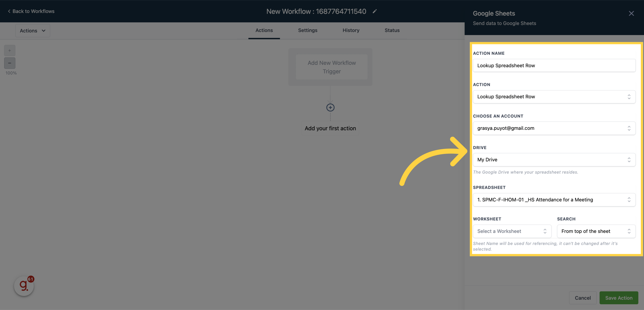Click the Cancel button
This screenshot has width=644, height=310.
582,298
